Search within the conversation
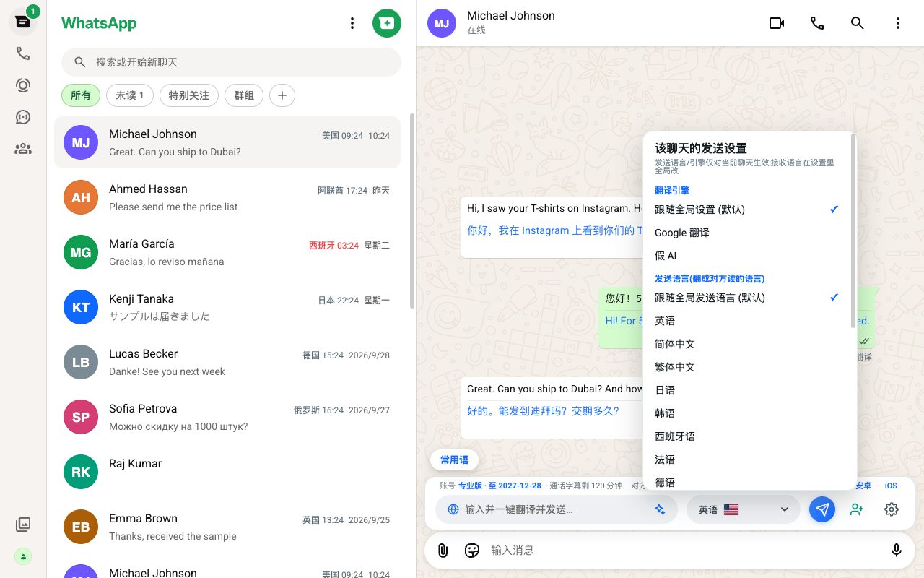Screen dimensions: 924x578 click(x=858, y=23)
